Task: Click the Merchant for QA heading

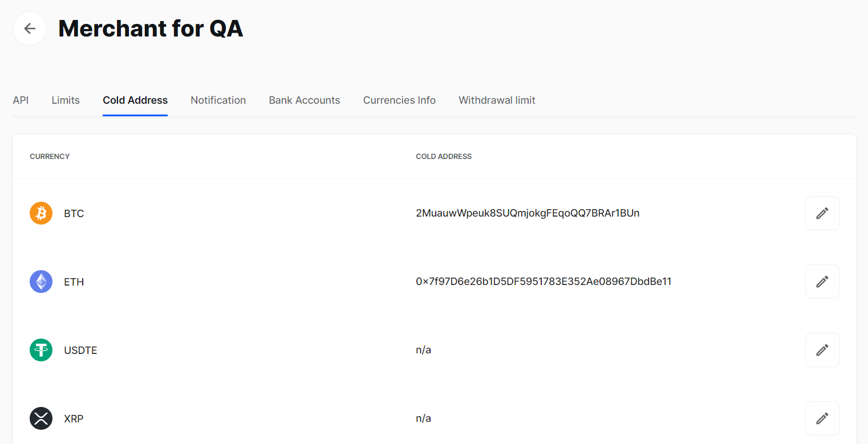Action: pyautogui.click(x=151, y=28)
